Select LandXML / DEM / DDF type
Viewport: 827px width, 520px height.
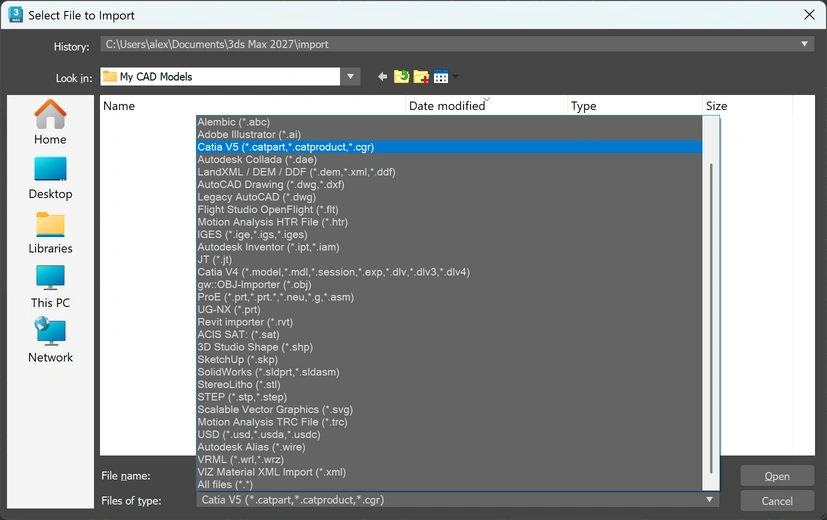[449, 172]
